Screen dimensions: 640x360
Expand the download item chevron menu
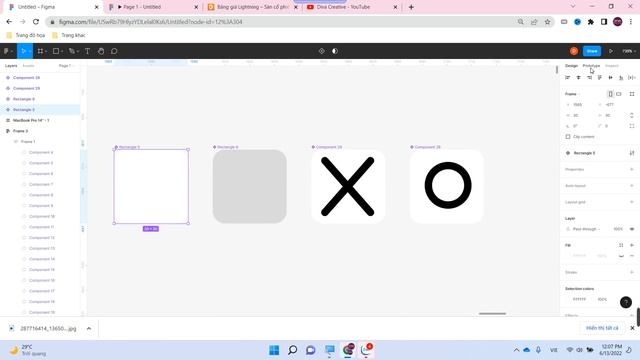point(89,328)
